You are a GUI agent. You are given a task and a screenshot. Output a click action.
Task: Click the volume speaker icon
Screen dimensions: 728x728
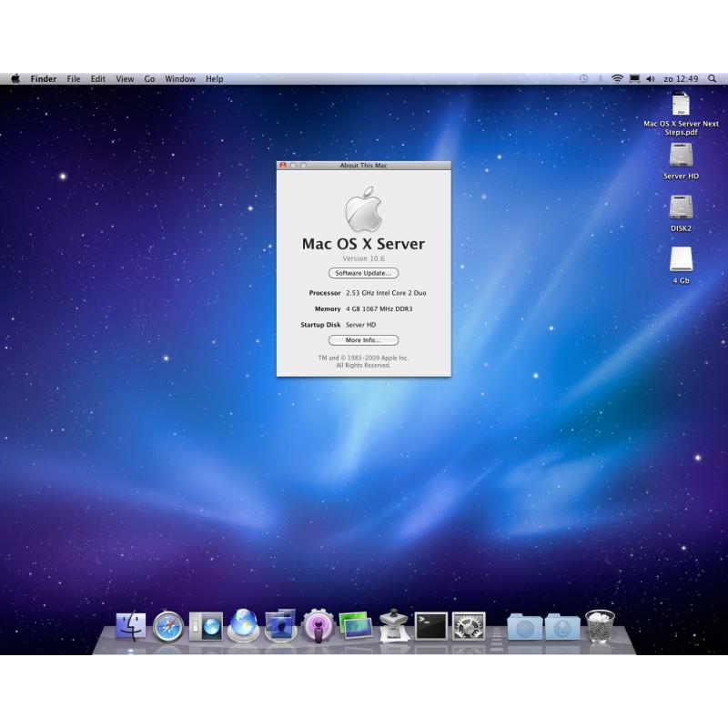[x=651, y=79]
